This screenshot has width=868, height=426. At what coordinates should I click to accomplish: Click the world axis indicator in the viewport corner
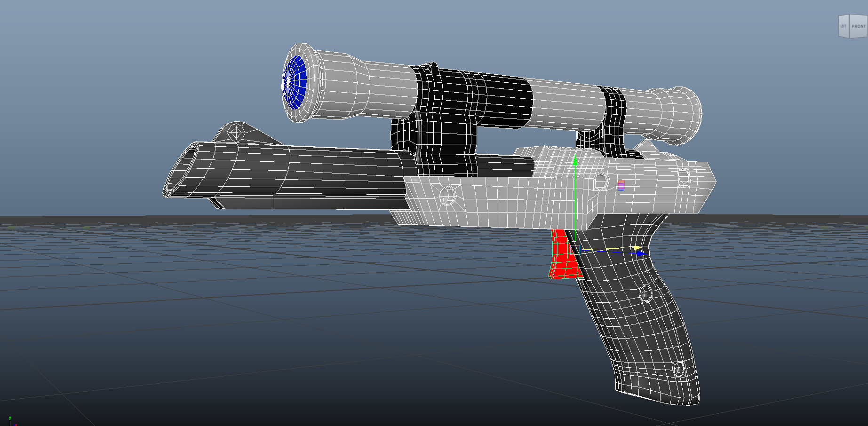pyautogui.click(x=12, y=421)
